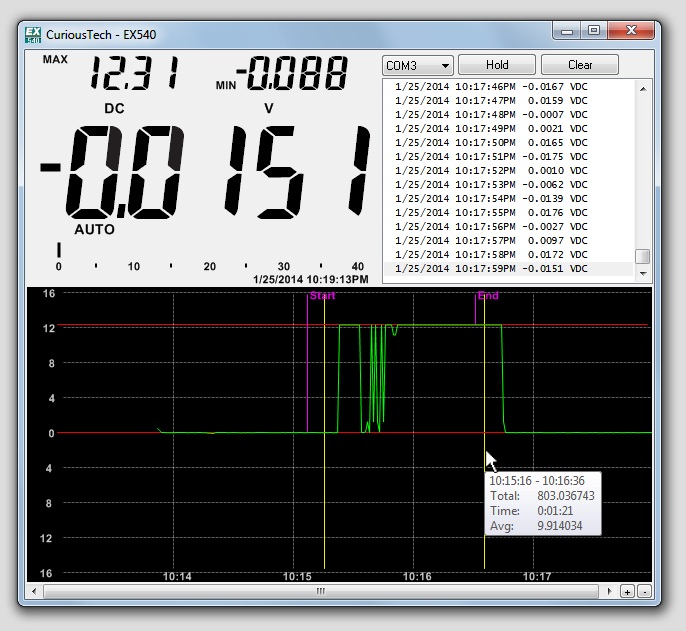The height and width of the screenshot is (631, 686).
Task: Click the 10:14 time axis label
Action: (x=177, y=576)
